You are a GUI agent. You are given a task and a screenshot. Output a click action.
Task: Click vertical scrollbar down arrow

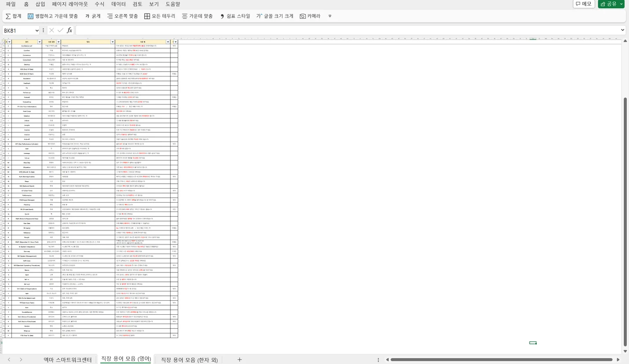[625, 351]
